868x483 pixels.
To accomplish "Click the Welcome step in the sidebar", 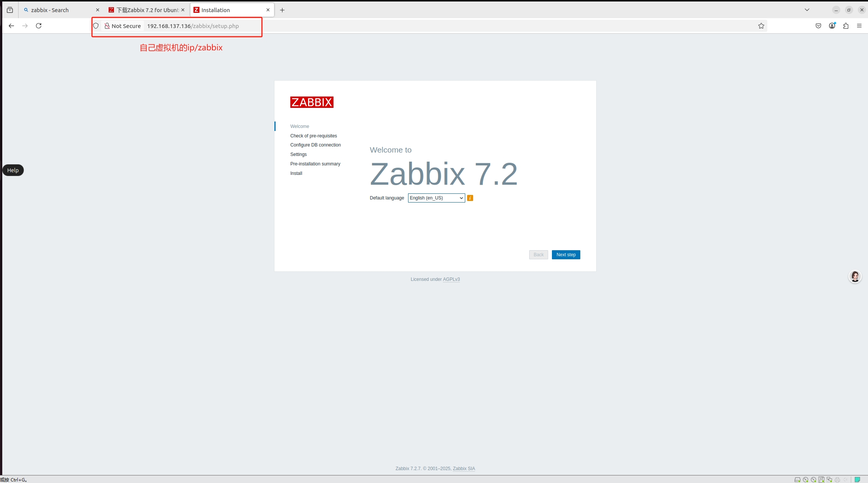I will point(299,126).
